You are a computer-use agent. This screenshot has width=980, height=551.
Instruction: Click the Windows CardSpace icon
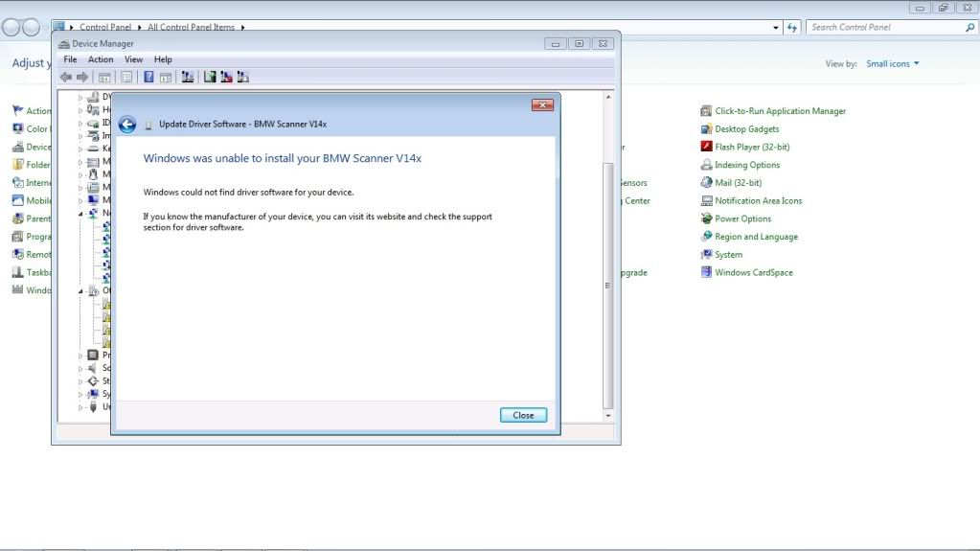(706, 272)
